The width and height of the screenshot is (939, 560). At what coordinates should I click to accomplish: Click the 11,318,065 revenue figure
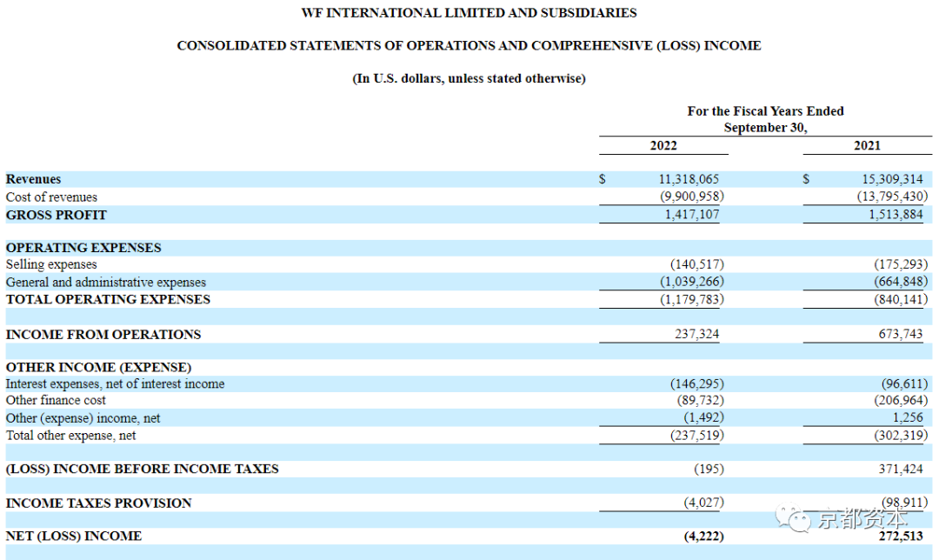689,179
